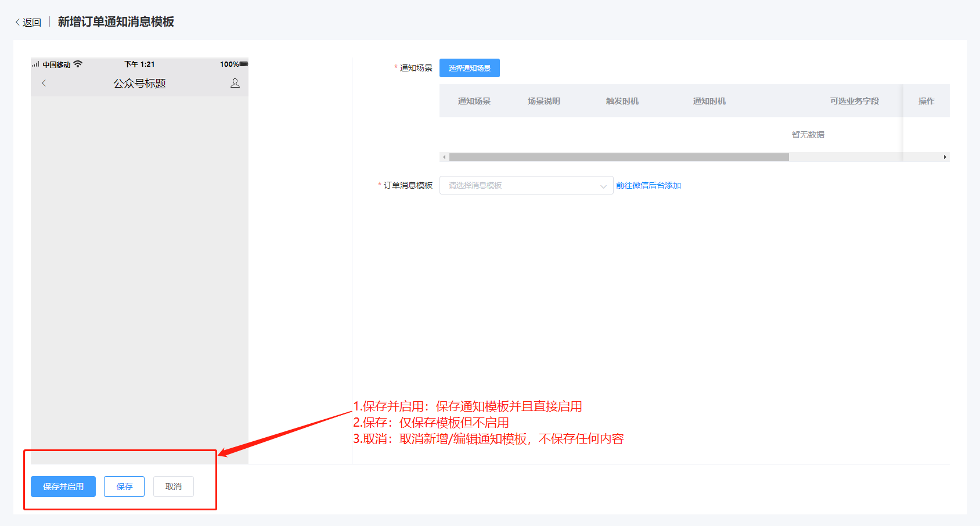The image size is (980, 526).
Task: Click the dropdown chevron in message template field
Action: pos(603,186)
